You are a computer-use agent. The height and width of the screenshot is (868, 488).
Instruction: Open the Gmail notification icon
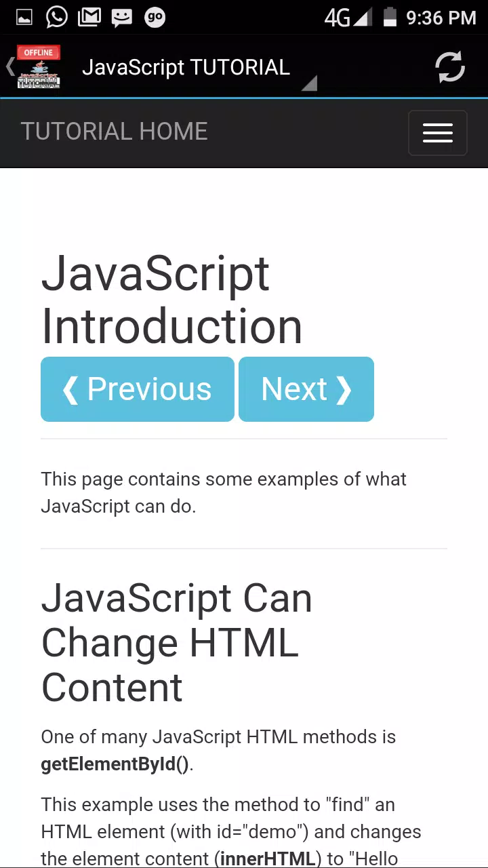[89, 17]
